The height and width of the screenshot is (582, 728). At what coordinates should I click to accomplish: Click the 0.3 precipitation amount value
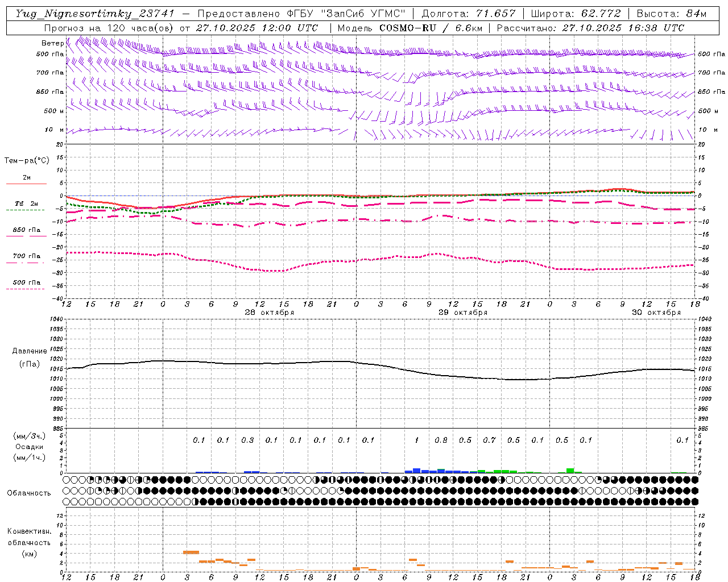point(247,440)
